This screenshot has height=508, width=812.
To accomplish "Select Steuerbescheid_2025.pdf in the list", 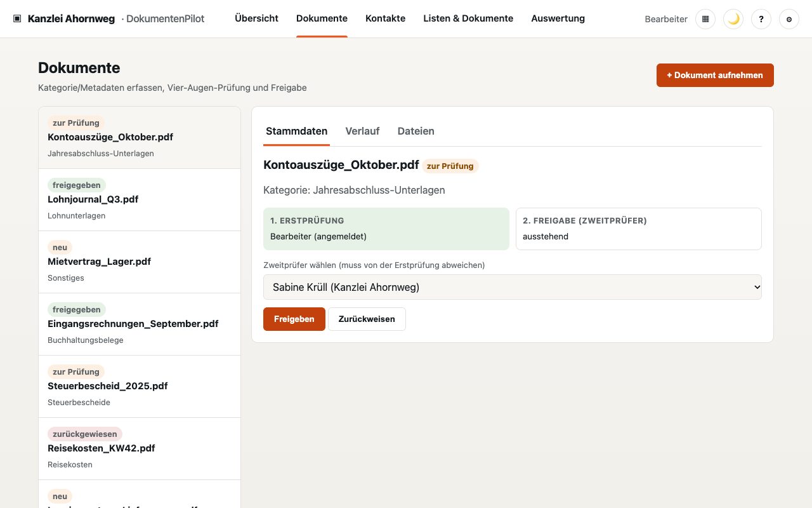I will 140,387.
